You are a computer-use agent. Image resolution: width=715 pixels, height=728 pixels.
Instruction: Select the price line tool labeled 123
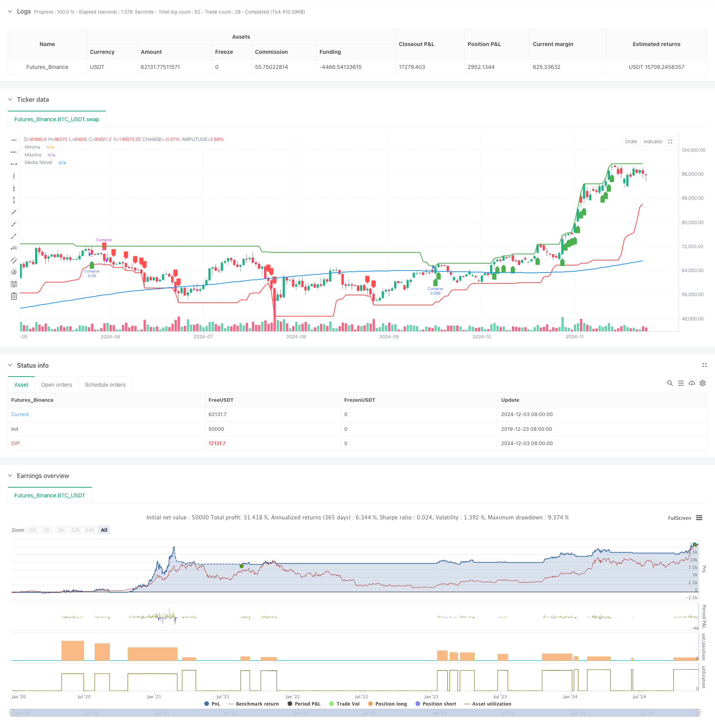(x=14, y=248)
